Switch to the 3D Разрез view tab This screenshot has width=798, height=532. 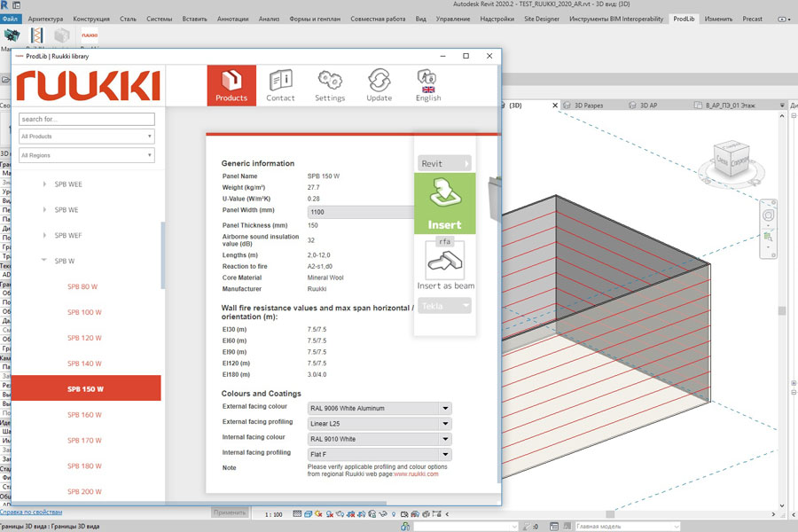(x=589, y=106)
